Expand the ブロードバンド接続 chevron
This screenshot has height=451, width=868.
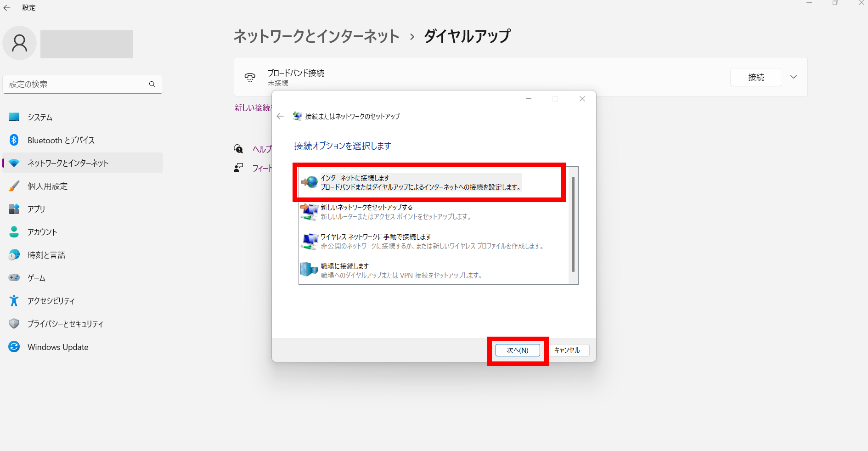point(793,77)
